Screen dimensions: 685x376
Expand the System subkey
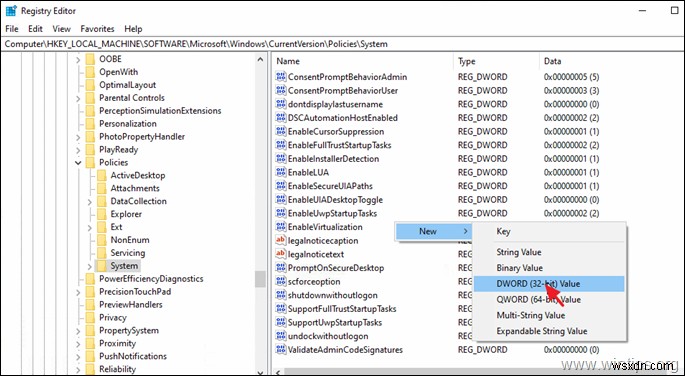pos(90,266)
